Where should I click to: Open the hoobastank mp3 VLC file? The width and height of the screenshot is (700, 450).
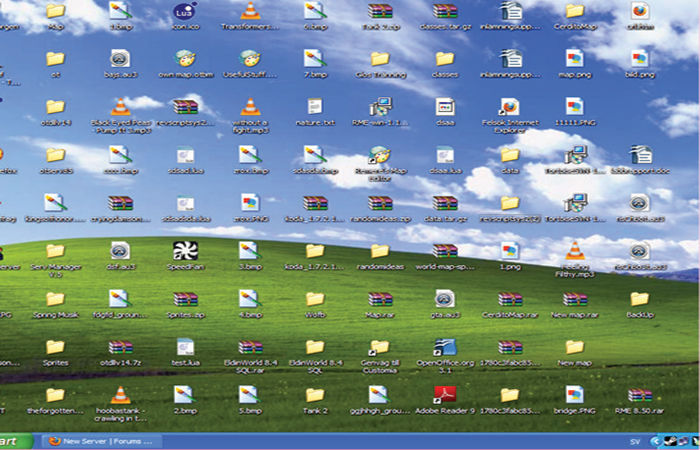tap(120, 394)
